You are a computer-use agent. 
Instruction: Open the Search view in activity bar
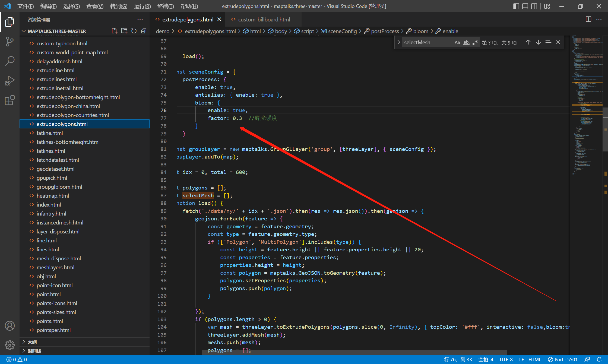[10, 61]
